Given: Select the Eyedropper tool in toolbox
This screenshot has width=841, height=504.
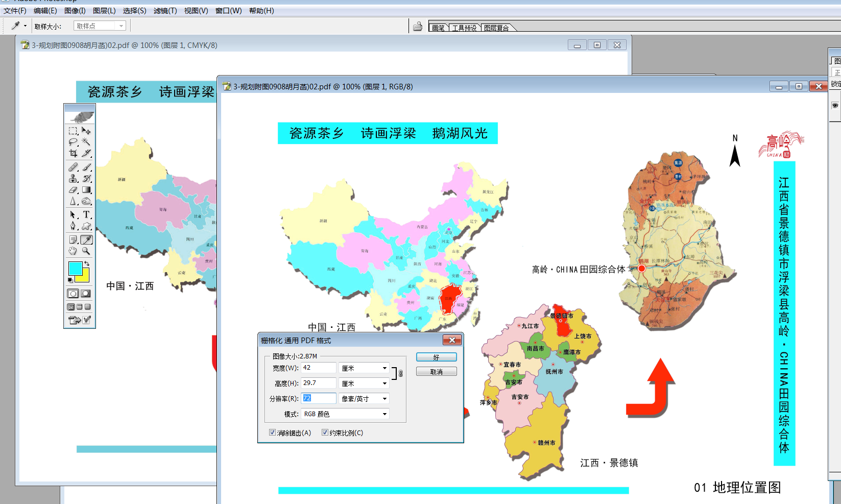Looking at the screenshot, I should [86, 239].
